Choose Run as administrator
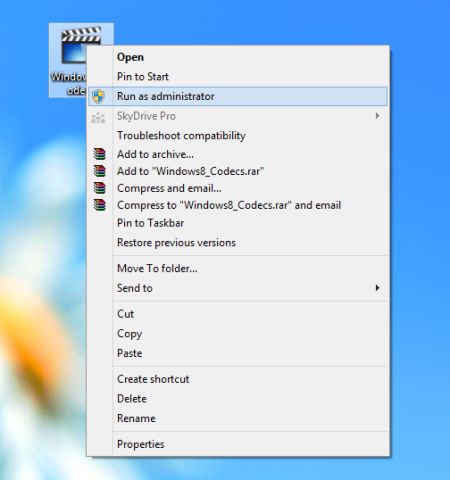This screenshot has width=450, height=480. [x=238, y=96]
